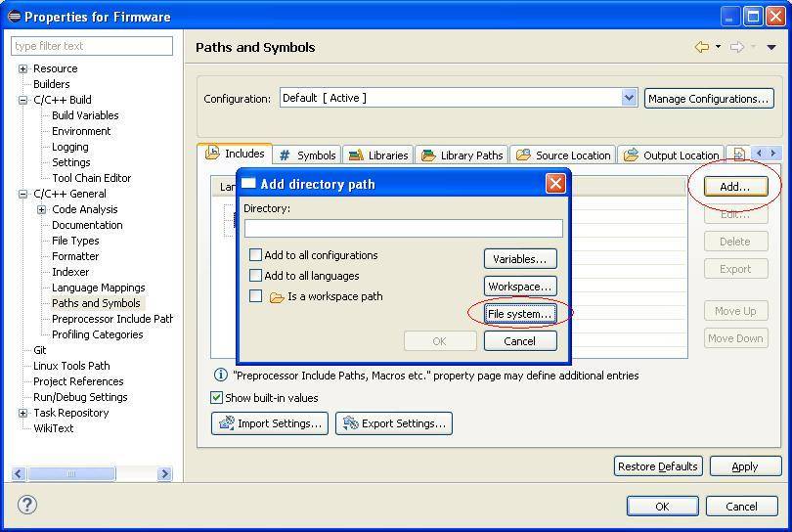Select Profiling Categories tree item
Viewport: 792px width, 532px height.
click(x=98, y=335)
